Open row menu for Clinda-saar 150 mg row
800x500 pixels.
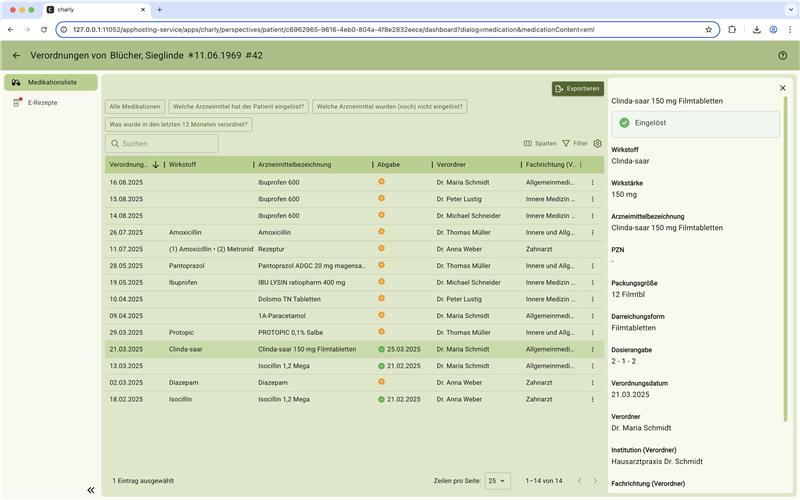(592, 349)
